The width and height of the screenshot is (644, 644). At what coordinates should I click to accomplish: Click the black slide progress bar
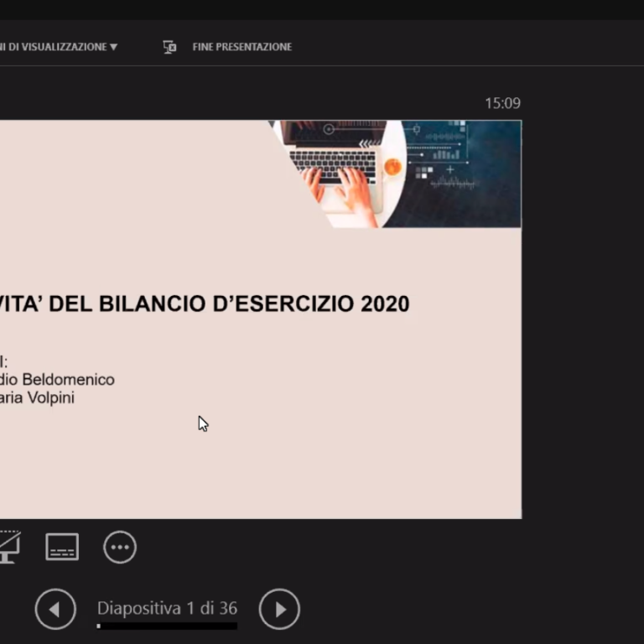[x=168, y=626]
